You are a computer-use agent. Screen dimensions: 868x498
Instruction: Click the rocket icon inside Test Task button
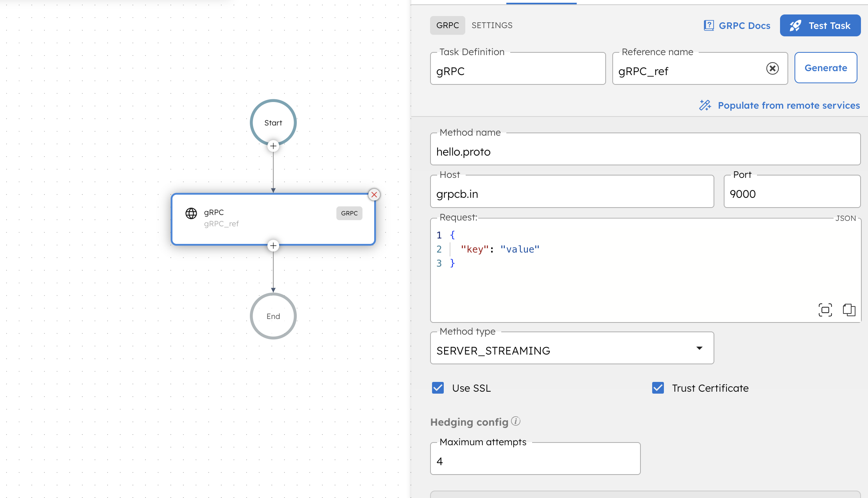pos(796,25)
